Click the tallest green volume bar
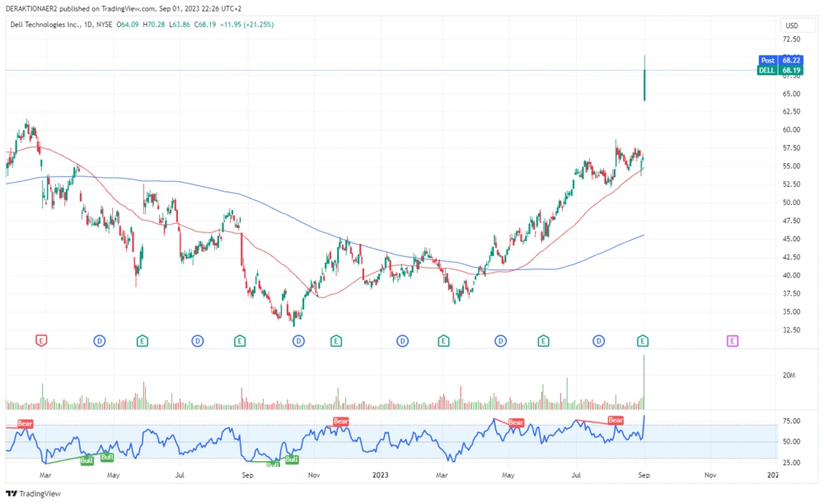Viewport: 824px width, 504px height. point(644,381)
